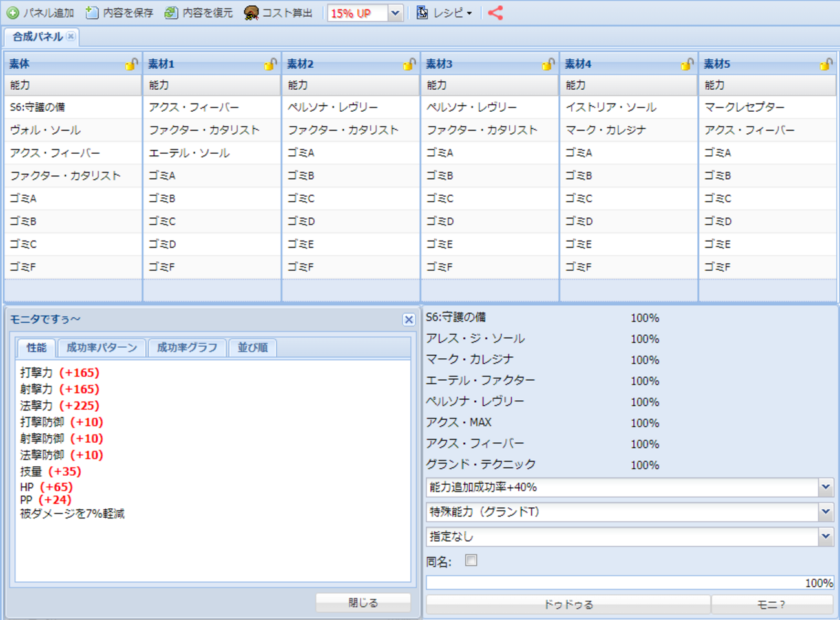Select ヴォル・ソール in 素体 column
The width and height of the screenshot is (840, 620).
pyautogui.click(x=45, y=130)
